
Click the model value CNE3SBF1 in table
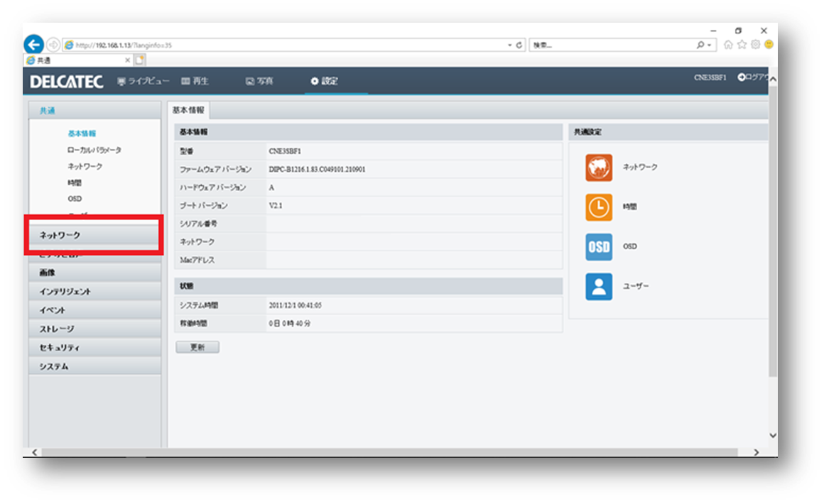pyautogui.click(x=285, y=151)
